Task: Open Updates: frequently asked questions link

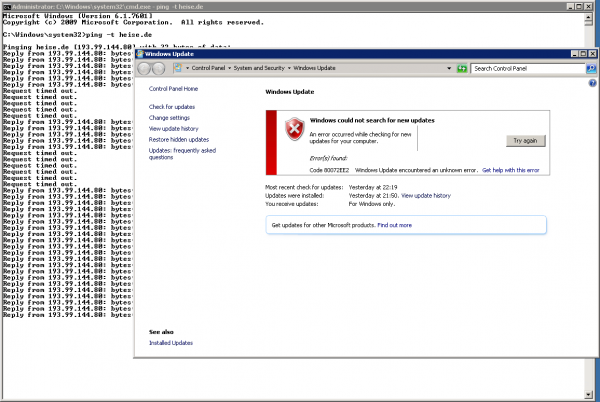Action: click(x=182, y=154)
